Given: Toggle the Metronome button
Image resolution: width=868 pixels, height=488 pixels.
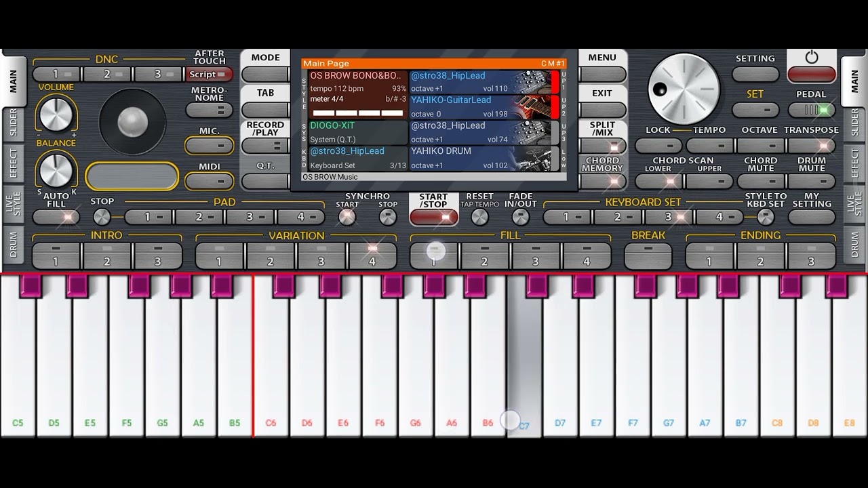Looking at the screenshot, I should coord(209,110).
